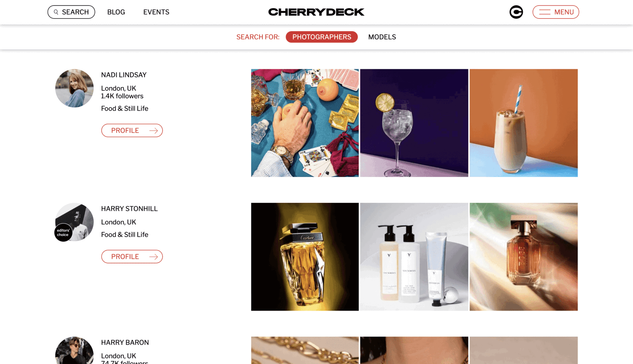Click the editors' choice badge
Screen dimensions: 633x364
pos(63,232)
